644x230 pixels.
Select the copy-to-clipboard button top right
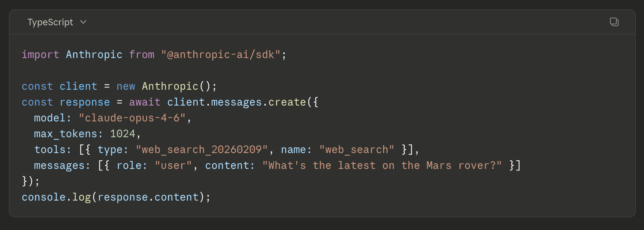tap(614, 22)
